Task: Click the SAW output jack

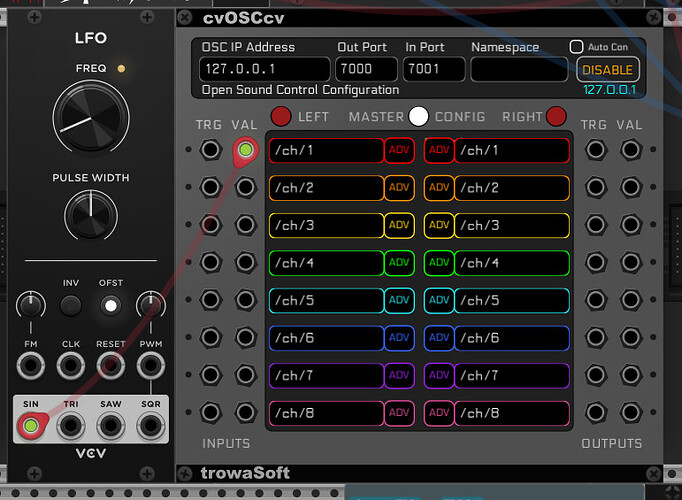Action: pyautogui.click(x=110, y=427)
